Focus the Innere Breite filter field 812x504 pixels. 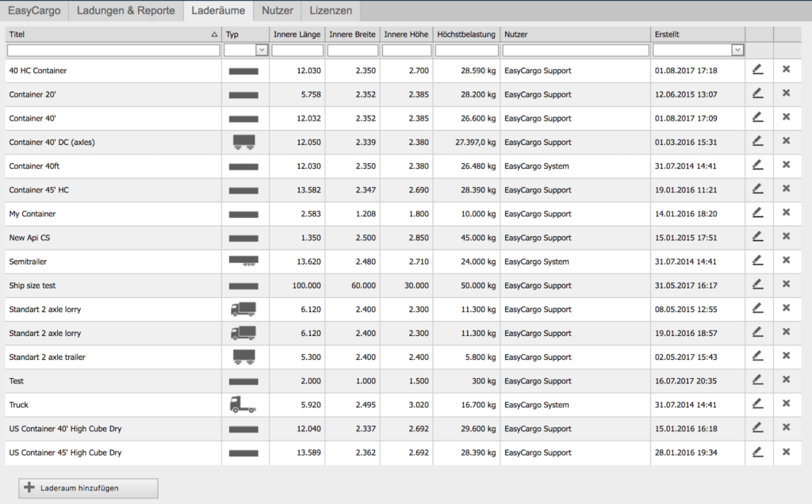click(353, 50)
